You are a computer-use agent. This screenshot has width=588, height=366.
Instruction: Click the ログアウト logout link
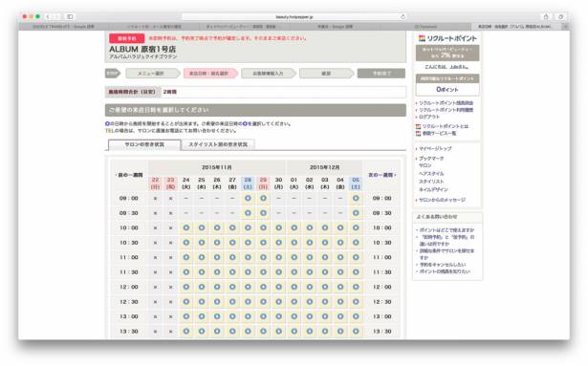click(x=429, y=117)
